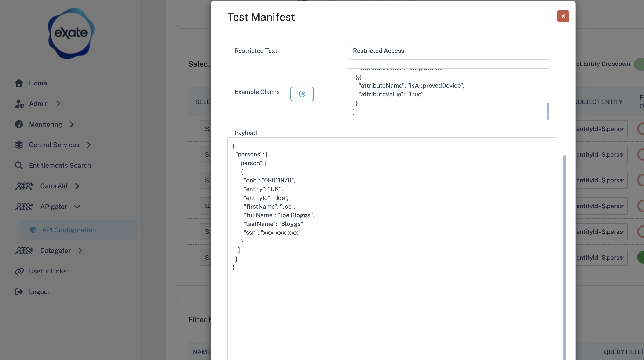This screenshot has height=360, width=644.
Task: Open the Monitoring menu item
Action: pos(45,124)
